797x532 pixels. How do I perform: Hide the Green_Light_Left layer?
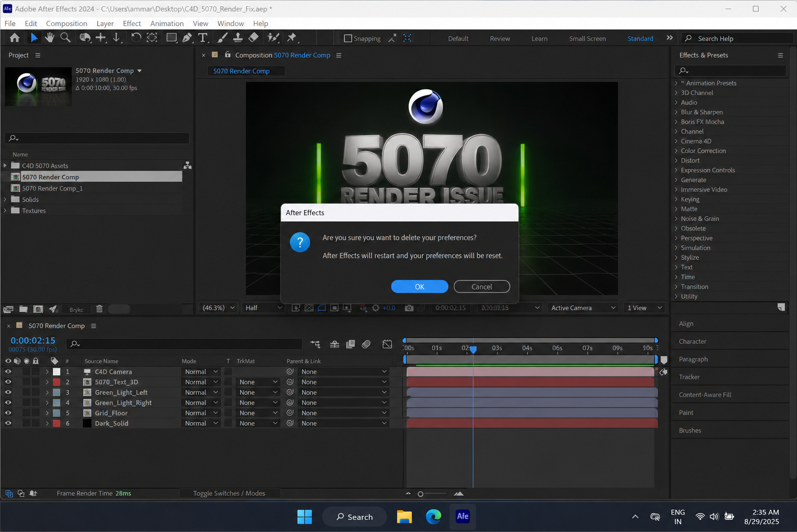(8, 392)
